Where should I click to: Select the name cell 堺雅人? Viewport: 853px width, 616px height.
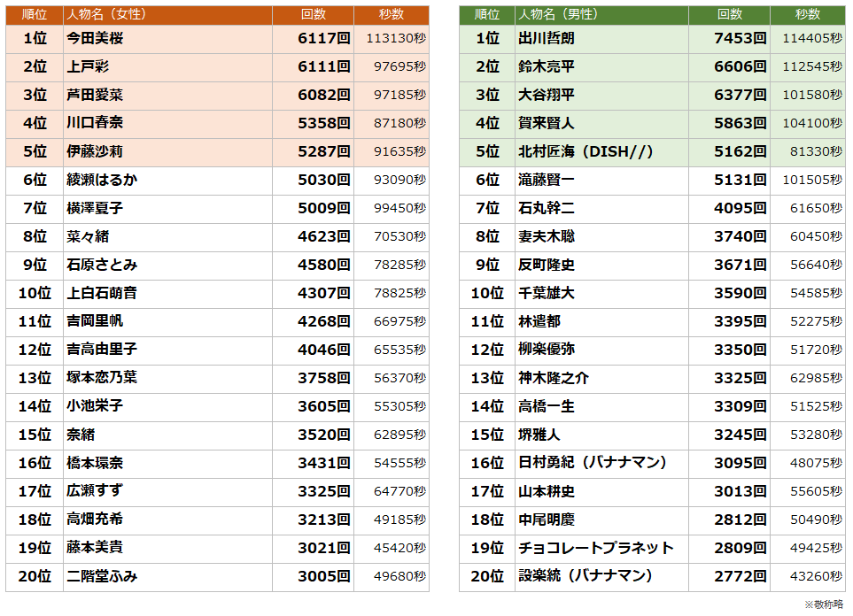pos(539,435)
